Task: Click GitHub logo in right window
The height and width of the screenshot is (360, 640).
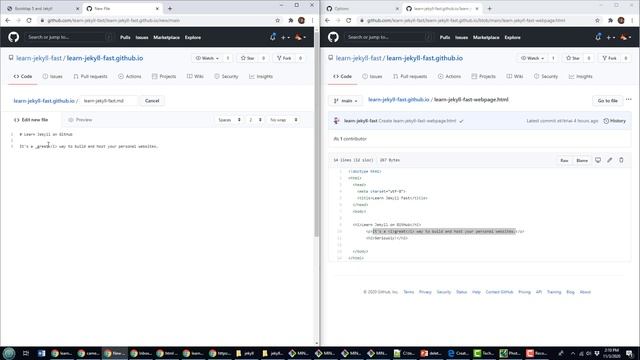Action: tap(333, 37)
